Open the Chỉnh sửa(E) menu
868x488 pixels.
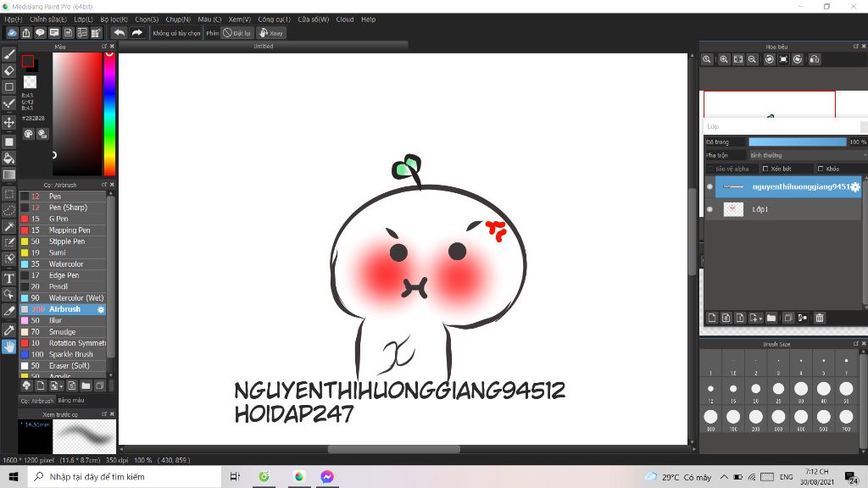pyautogui.click(x=48, y=19)
